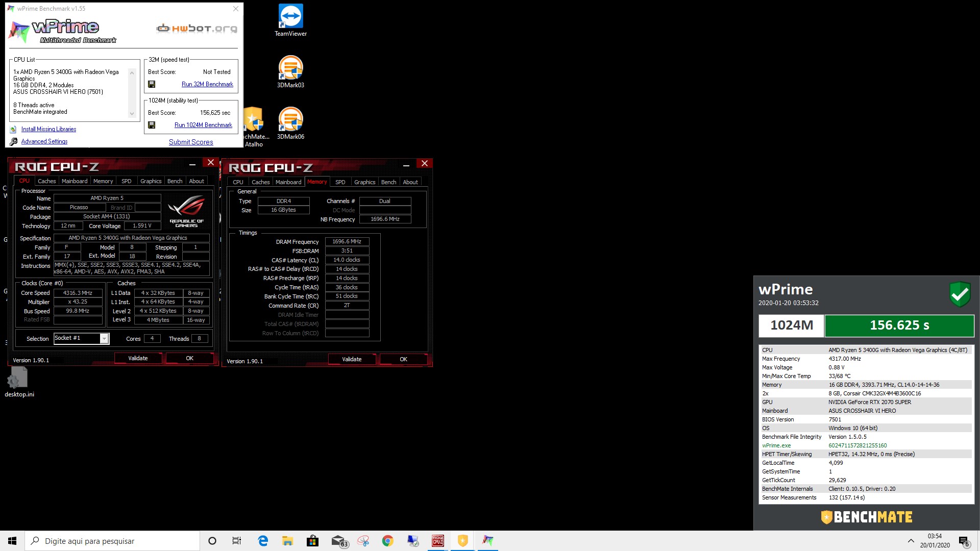Screen dimensions: 980x551
Task: Minimize the left CPU-Z window
Action: [x=192, y=164]
